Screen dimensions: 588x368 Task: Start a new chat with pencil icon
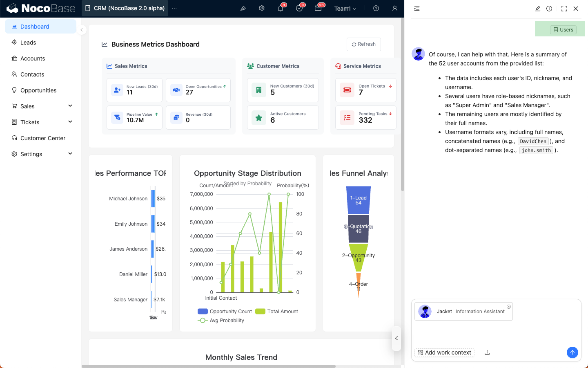[x=538, y=9]
